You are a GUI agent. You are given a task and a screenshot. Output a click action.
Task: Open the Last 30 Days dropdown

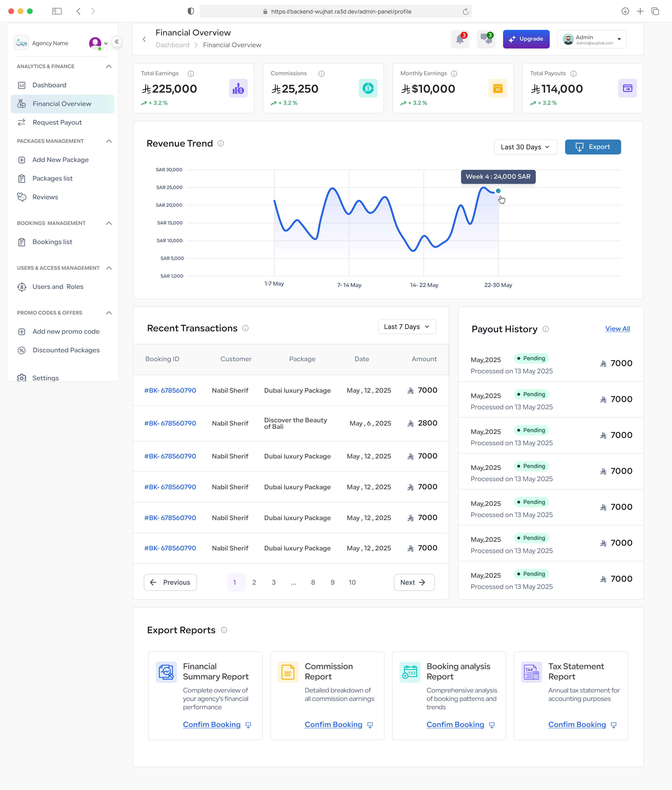click(x=525, y=147)
